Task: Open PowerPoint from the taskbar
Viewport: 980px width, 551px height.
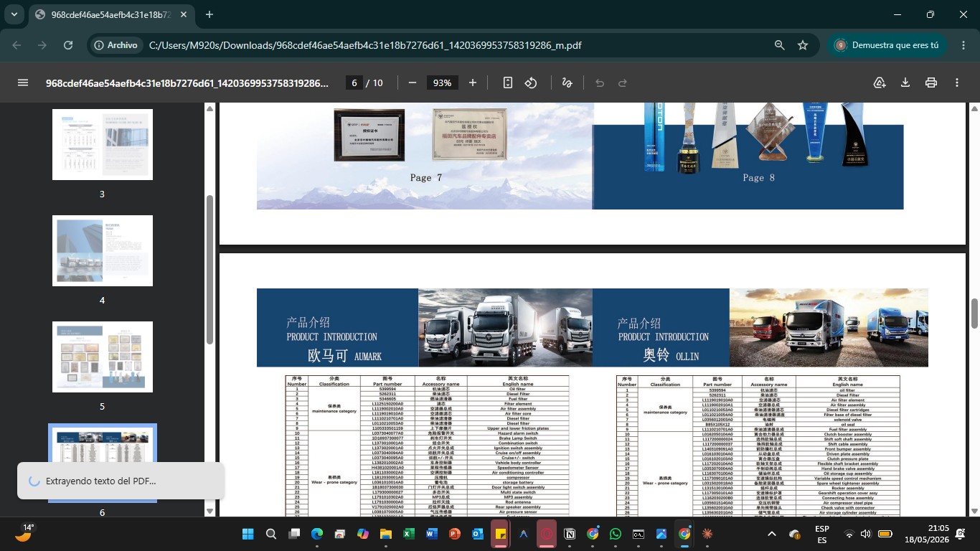Action: pos(455,534)
